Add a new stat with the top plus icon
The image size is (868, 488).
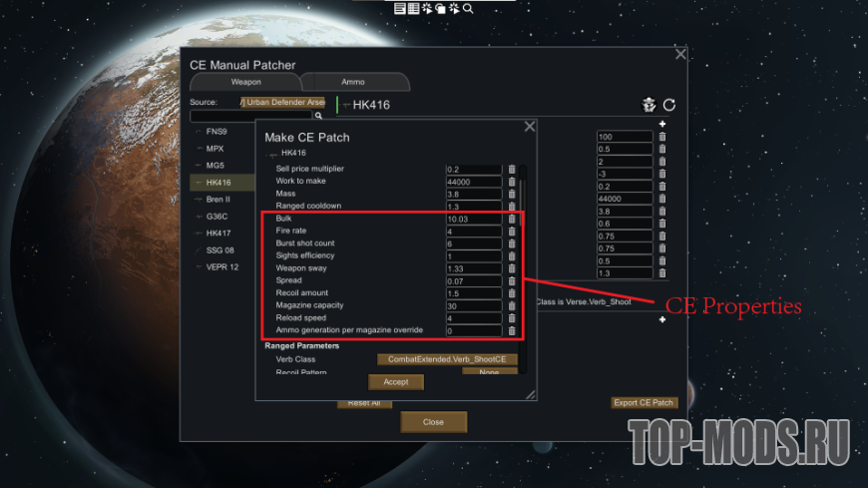click(x=662, y=124)
